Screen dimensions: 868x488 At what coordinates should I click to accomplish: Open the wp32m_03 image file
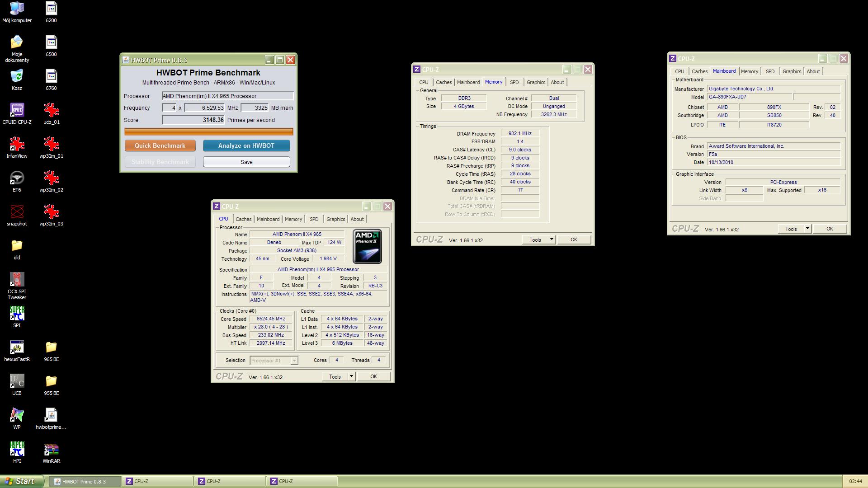tap(51, 215)
